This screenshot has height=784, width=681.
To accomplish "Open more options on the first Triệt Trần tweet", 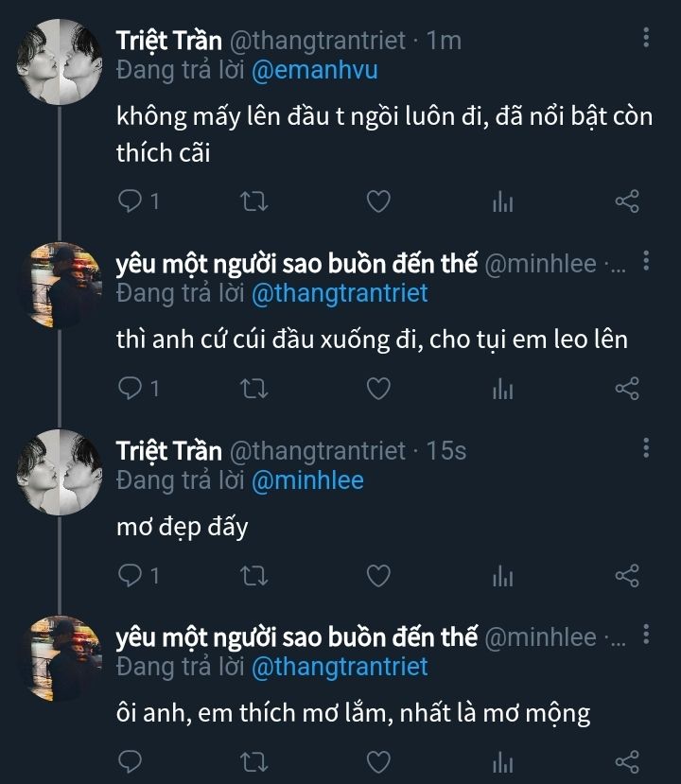I will (646, 38).
